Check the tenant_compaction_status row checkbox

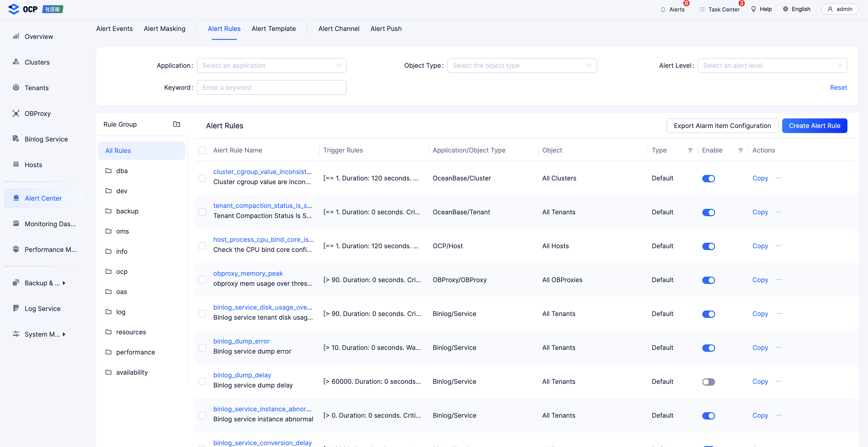tap(202, 212)
